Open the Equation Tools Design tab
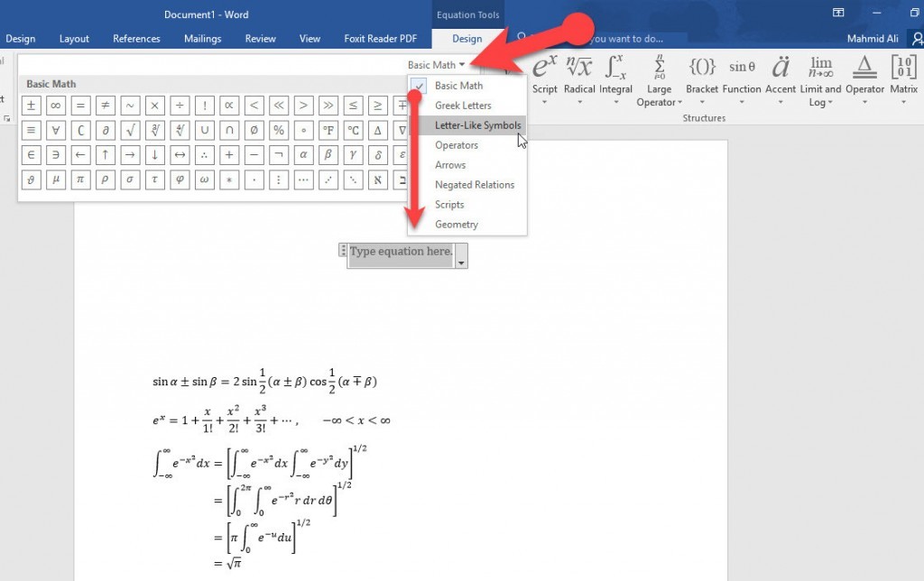Image resolution: width=924 pixels, height=581 pixels. (467, 39)
